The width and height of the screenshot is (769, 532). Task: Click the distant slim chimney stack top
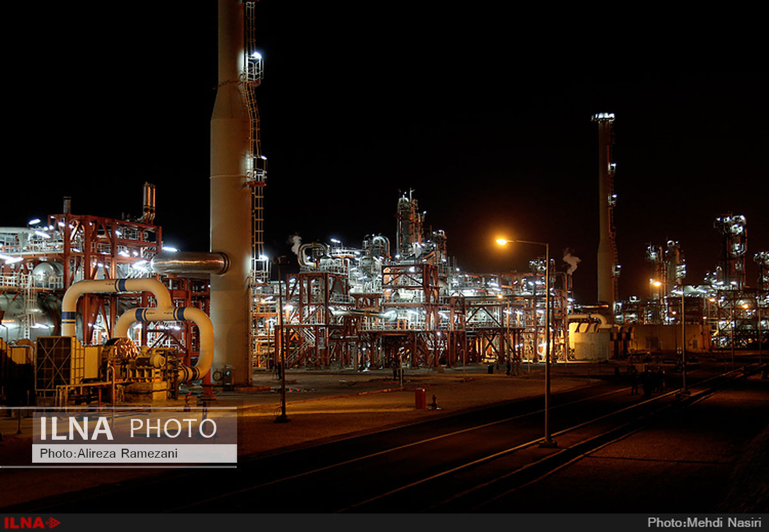click(x=603, y=118)
